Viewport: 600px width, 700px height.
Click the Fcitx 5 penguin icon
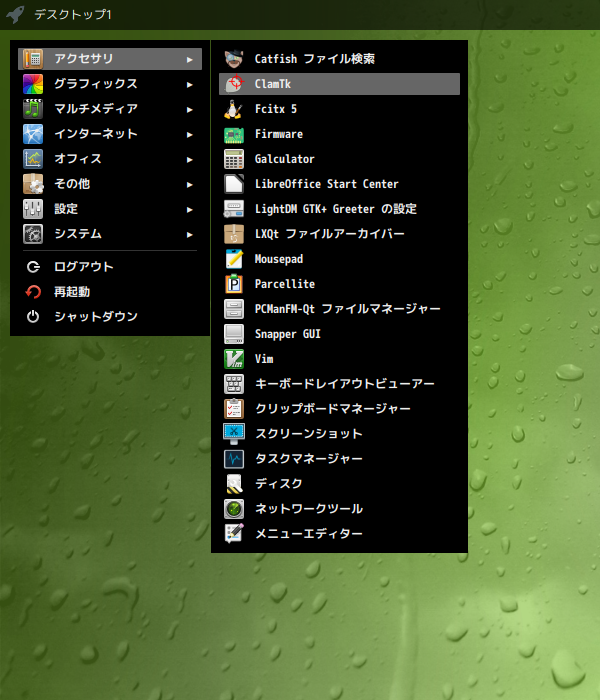click(x=234, y=109)
